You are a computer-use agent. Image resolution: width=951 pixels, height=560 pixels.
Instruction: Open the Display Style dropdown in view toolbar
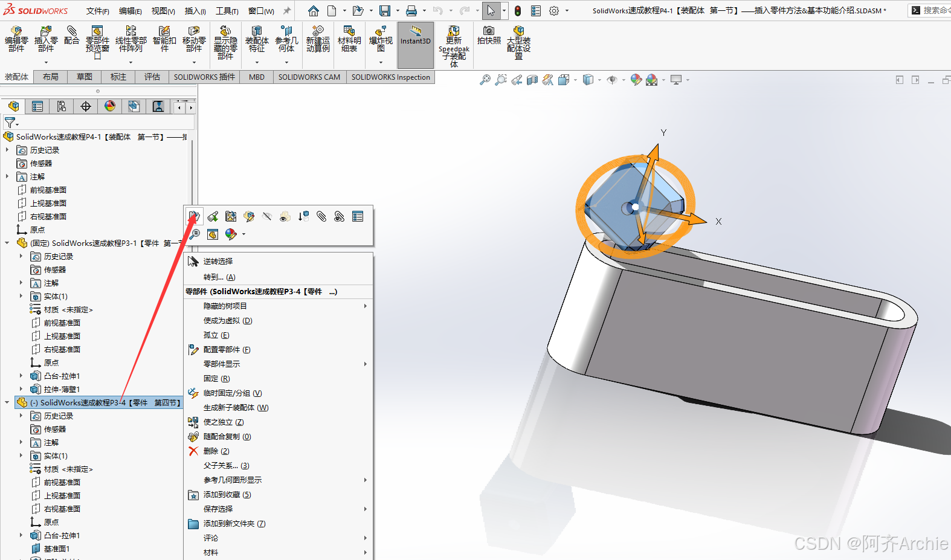pyautogui.click(x=599, y=80)
